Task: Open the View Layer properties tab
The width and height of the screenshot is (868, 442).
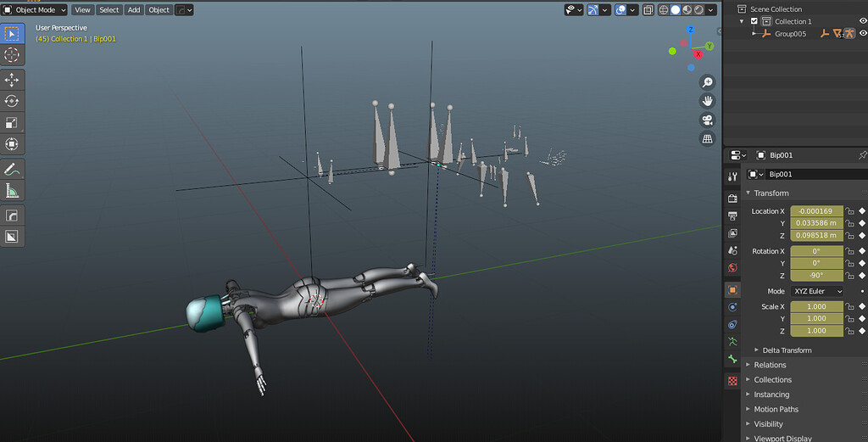Action: 732,233
